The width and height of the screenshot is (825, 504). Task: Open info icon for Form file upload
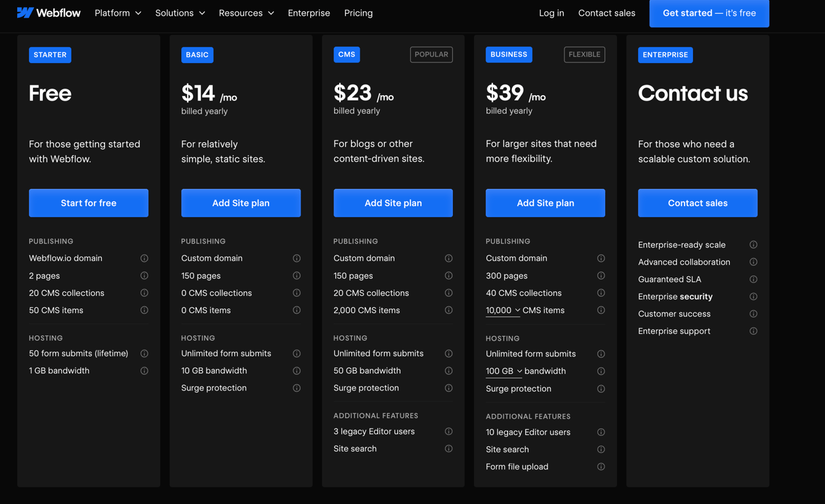pos(601,467)
